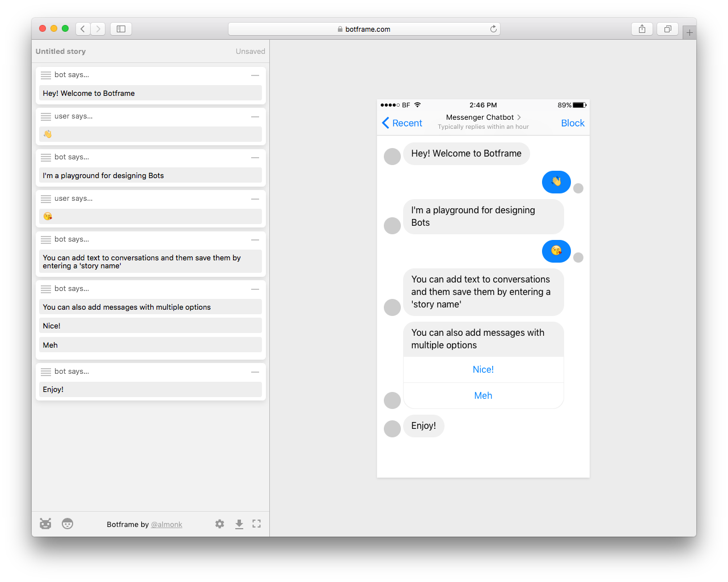The image size is (728, 582).
Task: Click 'Hey! Welcome to Botframe' chat bubble
Action: 466,154
